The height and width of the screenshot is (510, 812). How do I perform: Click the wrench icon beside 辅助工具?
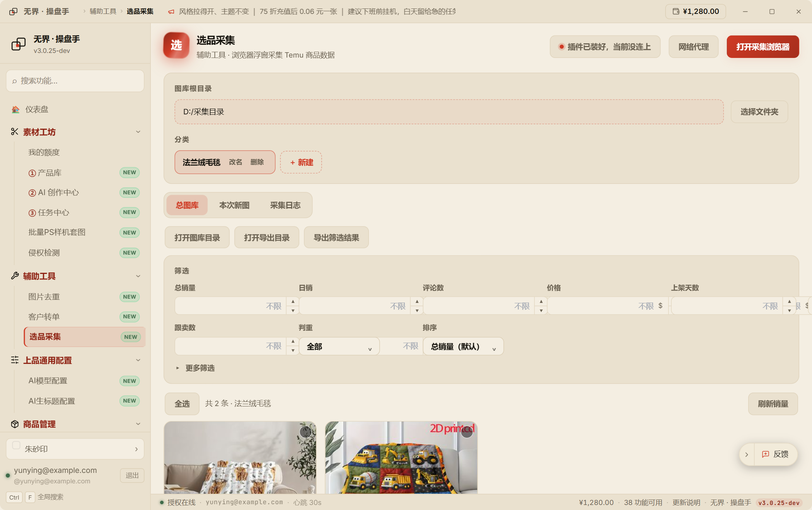[15, 276]
